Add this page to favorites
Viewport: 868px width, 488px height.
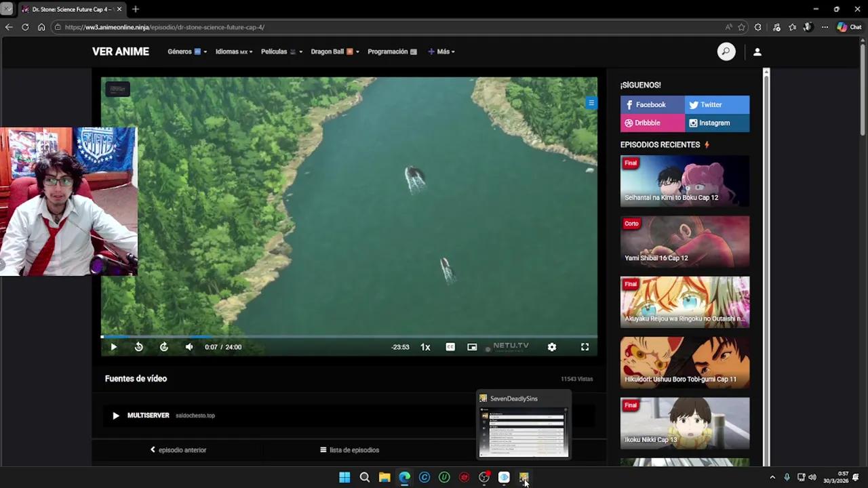(742, 27)
